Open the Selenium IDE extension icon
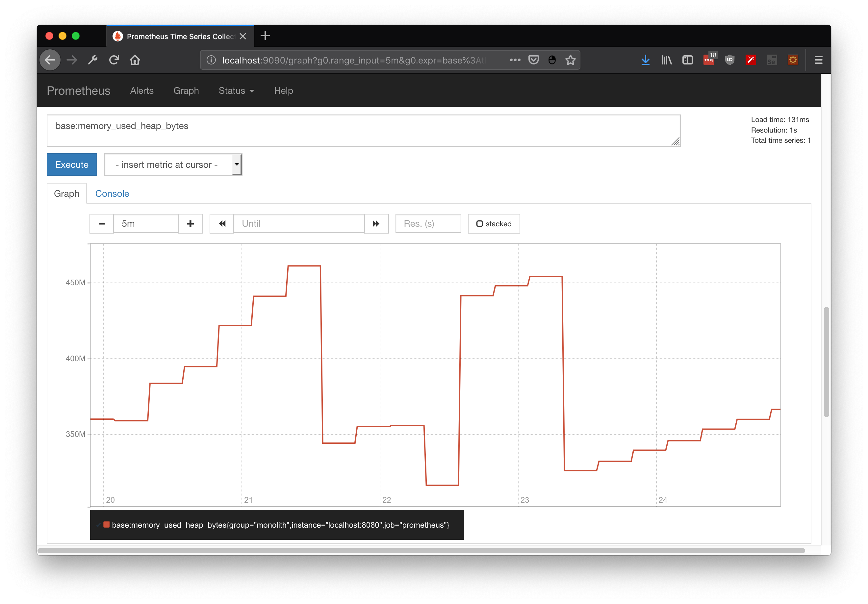Image resolution: width=868 pixels, height=604 pixels. (772, 60)
